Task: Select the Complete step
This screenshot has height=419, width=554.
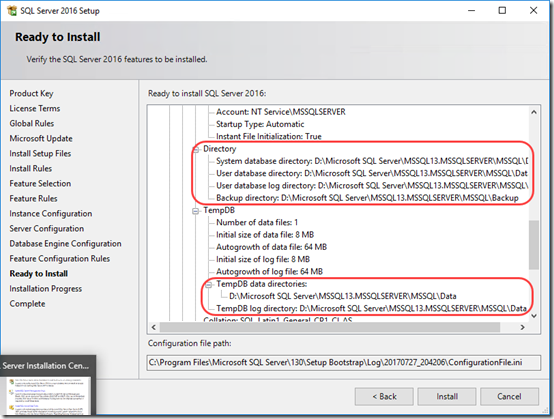Action: coord(27,303)
